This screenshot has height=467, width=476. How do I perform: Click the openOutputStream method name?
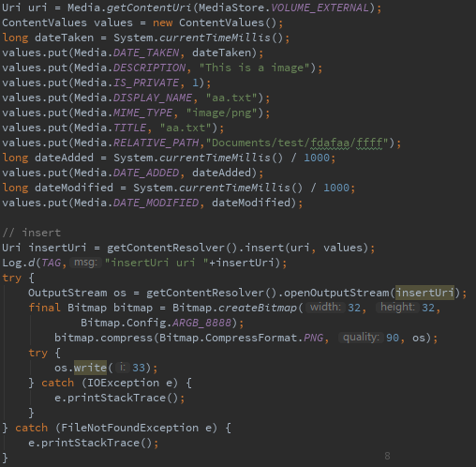[x=336, y=293]
